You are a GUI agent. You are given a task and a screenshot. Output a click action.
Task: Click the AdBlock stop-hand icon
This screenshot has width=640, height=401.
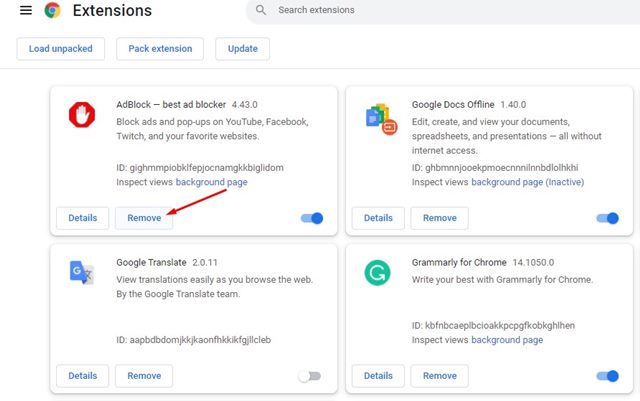pyautogui.click(x=82, y=116)
